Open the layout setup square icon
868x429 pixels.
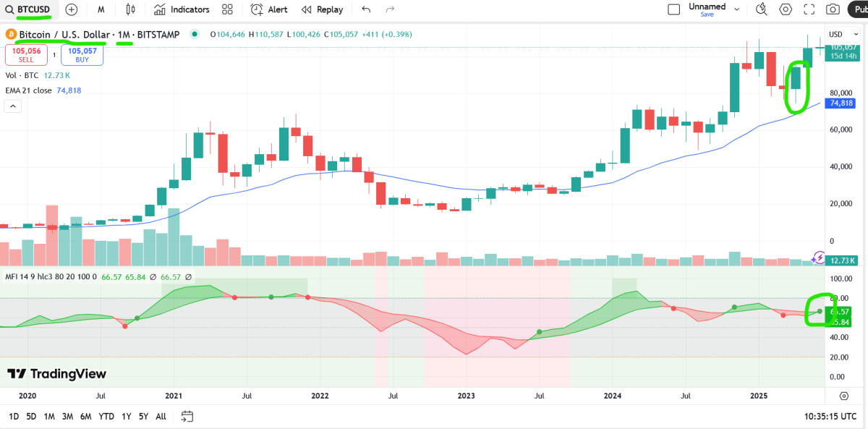[x=673, y=9]
